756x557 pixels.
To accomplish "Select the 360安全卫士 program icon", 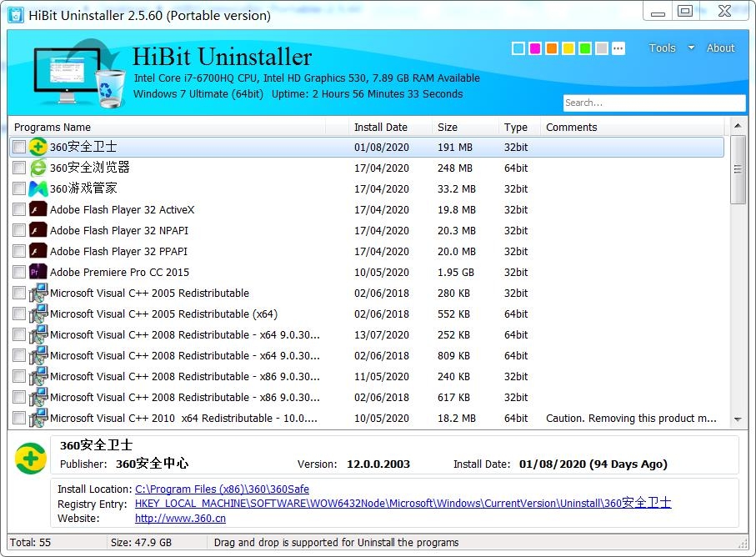I will tap(38, 147).
